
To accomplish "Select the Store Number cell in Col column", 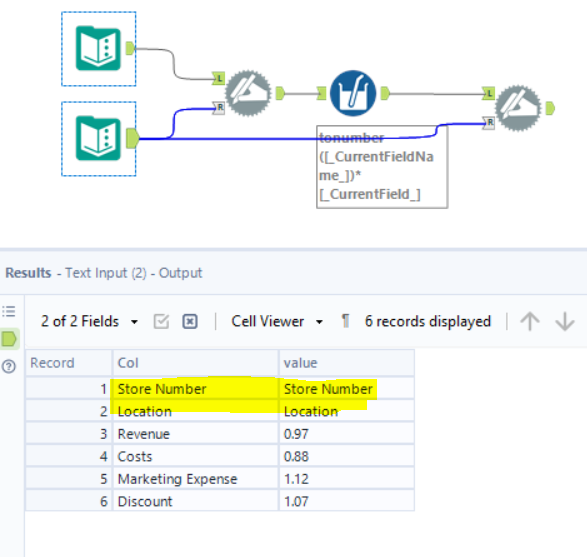I will 195,389.
